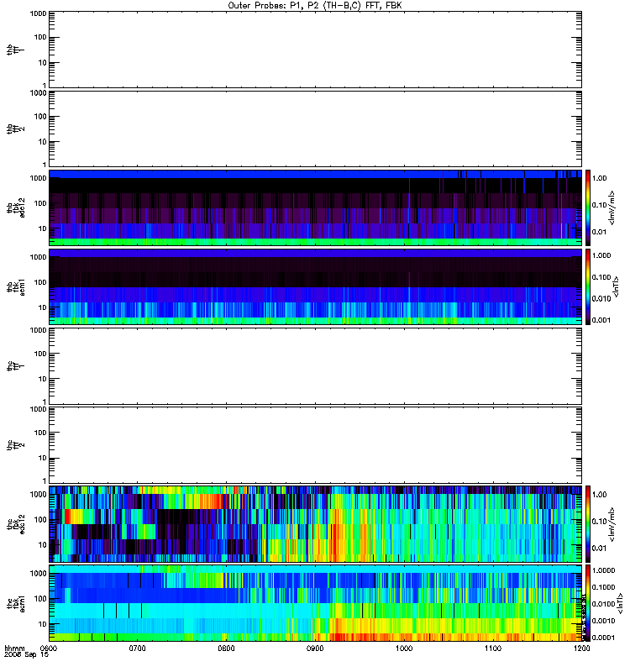Click the "thb fff 1" panel label
Image resolution: width=630 pixels, height=672 pixels.
point(15,50)
